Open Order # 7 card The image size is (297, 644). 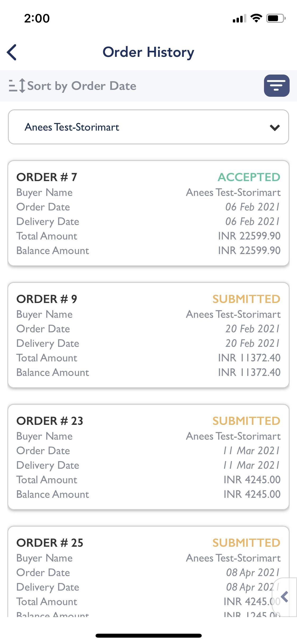148,213
